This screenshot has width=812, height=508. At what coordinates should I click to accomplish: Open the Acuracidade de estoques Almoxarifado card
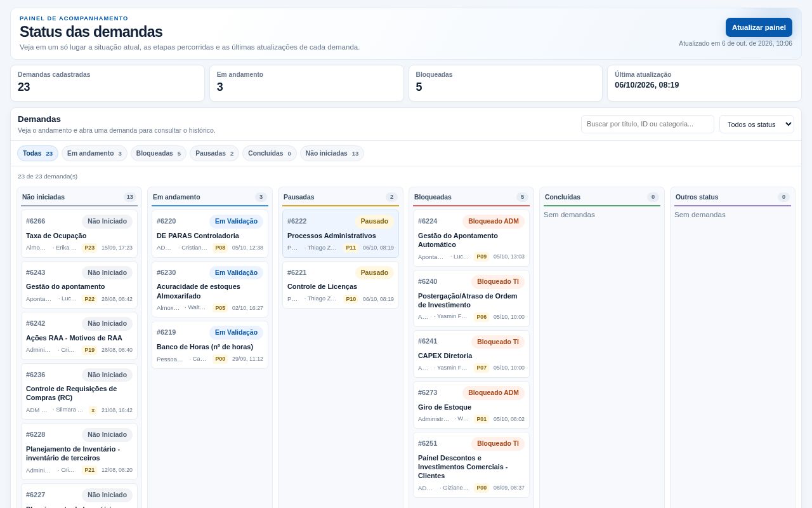coord(210,289)
